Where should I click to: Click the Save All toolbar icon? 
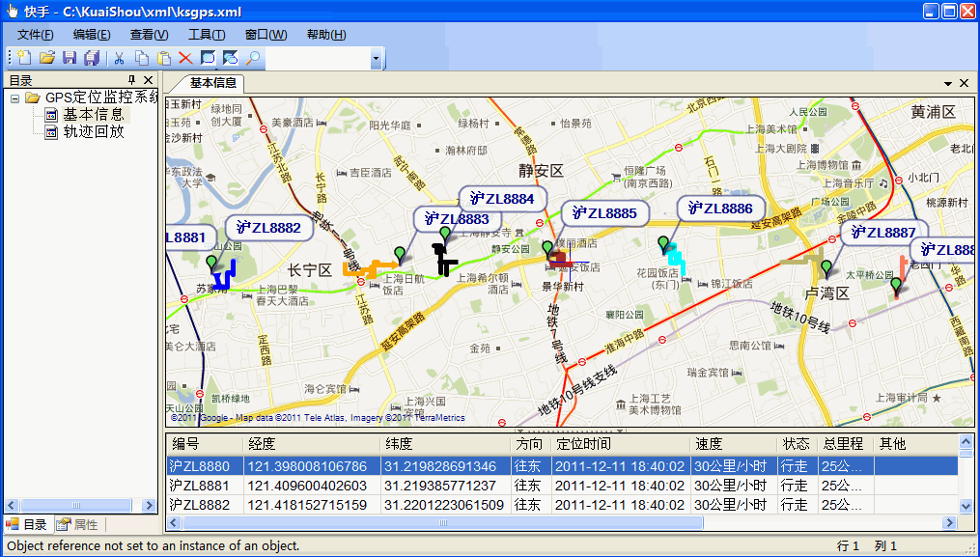[92, 58]
